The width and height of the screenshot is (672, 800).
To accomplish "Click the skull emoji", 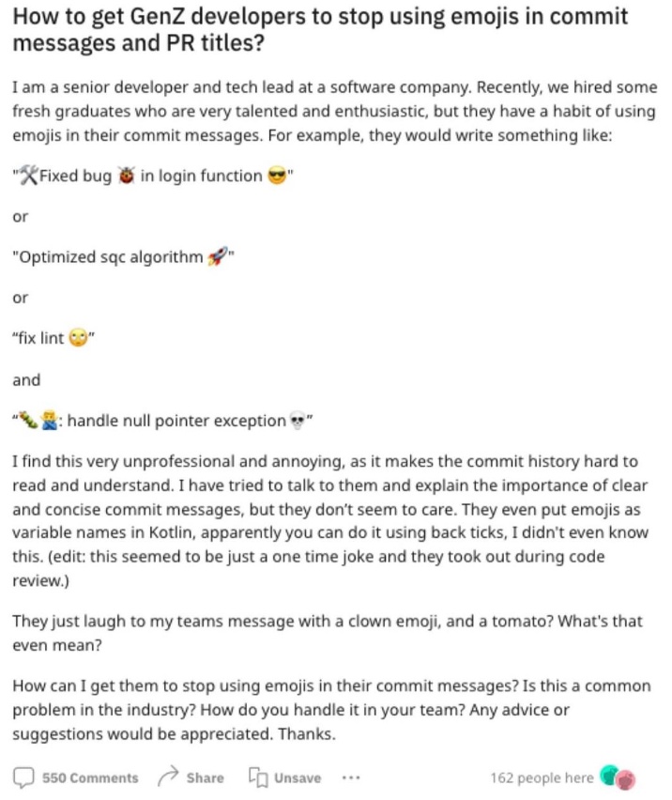I will point(298,421).
